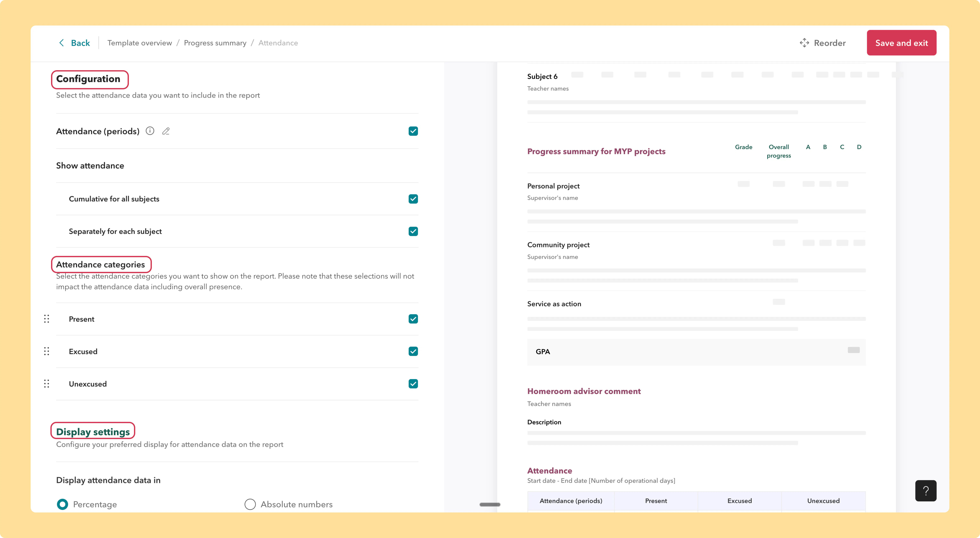Click the Display attendance data in label
This screenshot has width=980, height=538.
108,480
